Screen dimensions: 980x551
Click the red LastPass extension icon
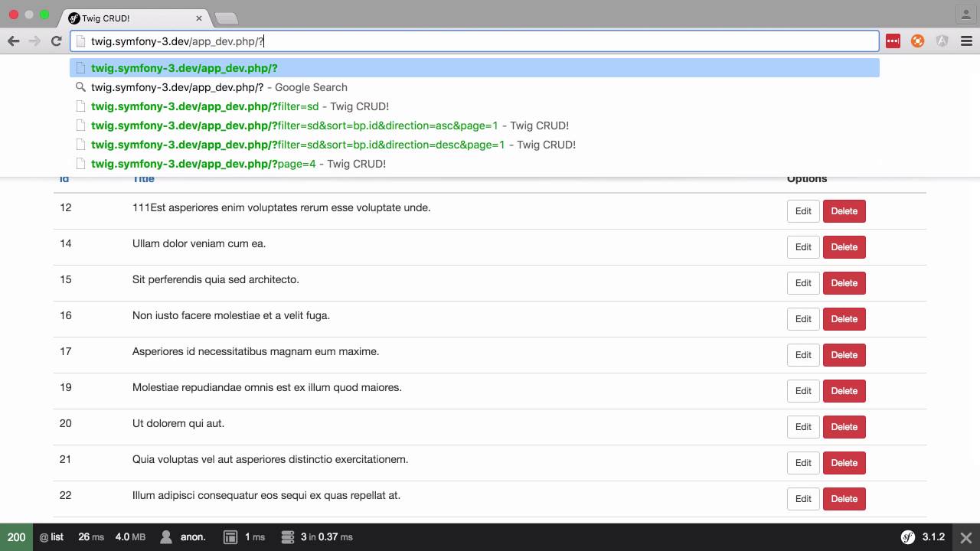[x=893, y=41]
